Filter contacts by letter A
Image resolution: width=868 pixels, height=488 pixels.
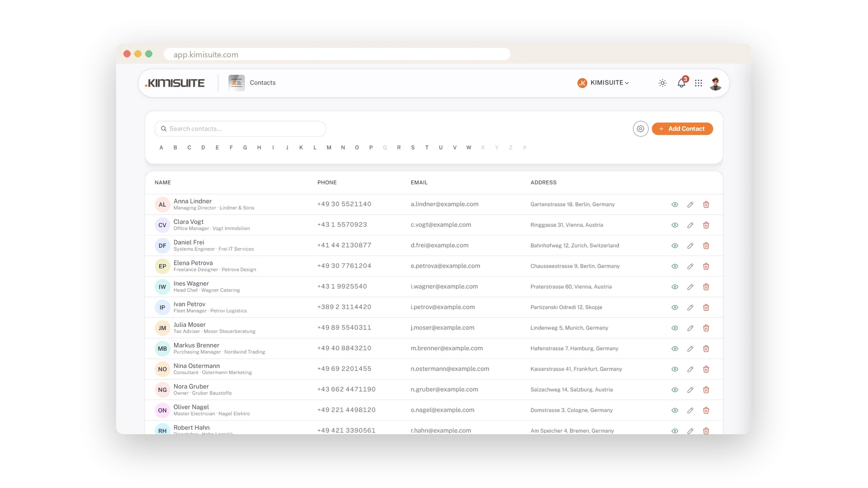(161, 148)
